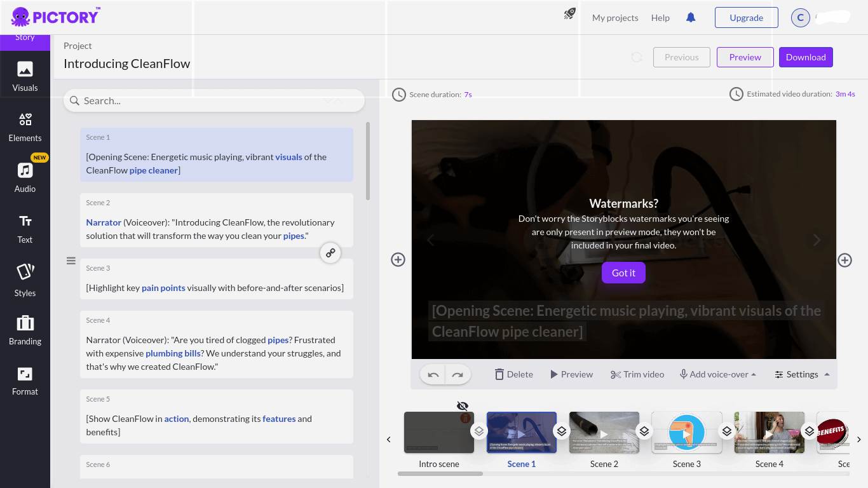
Task: Open the Elements panel
Action: point(25,125)
